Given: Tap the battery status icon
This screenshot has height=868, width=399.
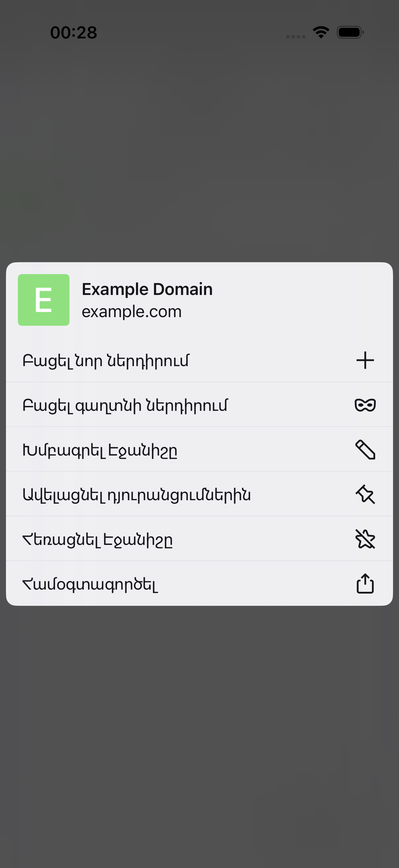Looking at the screenshot, I should [x=350, y=32].
